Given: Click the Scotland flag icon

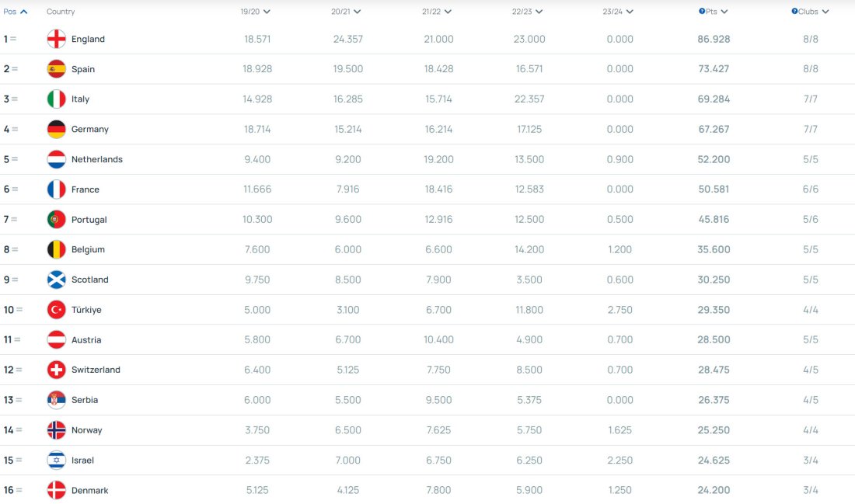Looking at the screenshot, I should pyautogui.click(x=56, y=280).
